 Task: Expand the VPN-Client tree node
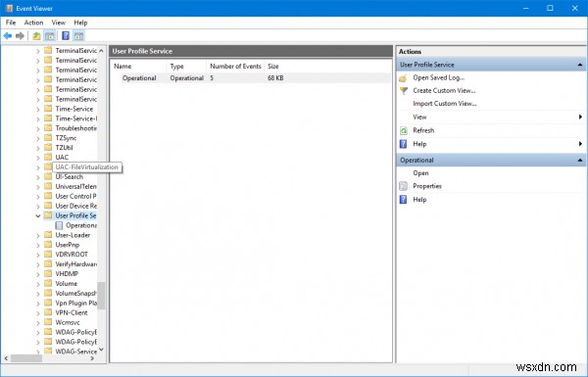[38, 313]
